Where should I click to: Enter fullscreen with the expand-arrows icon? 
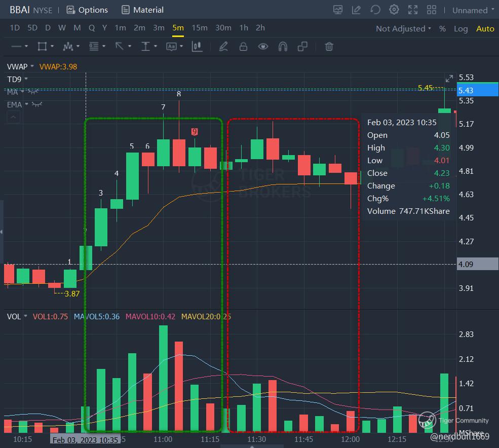413,10
